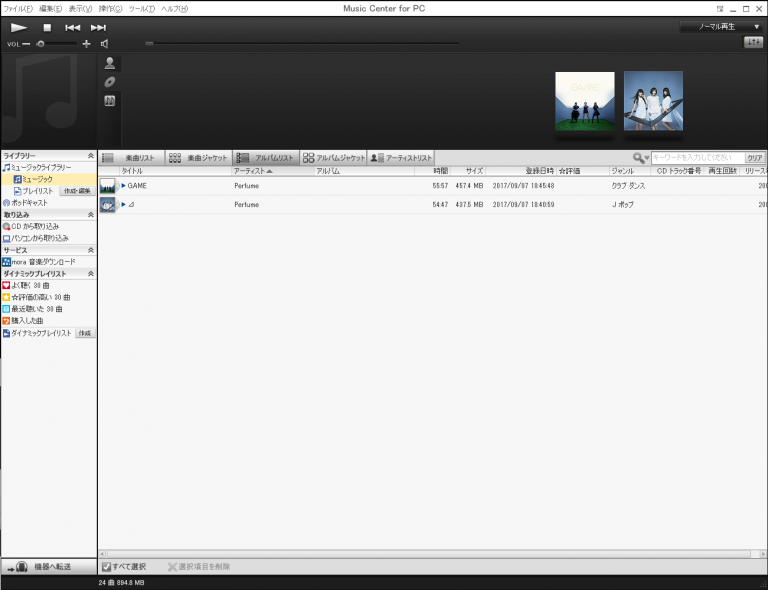Screen dimensions: 768x590
Task: Switch to the 楽曲ジャケット tab
Action: (x=198, y=158)
